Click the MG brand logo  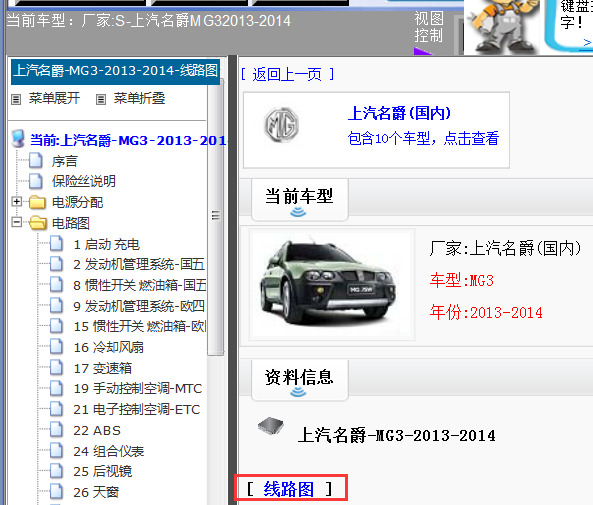281,125
